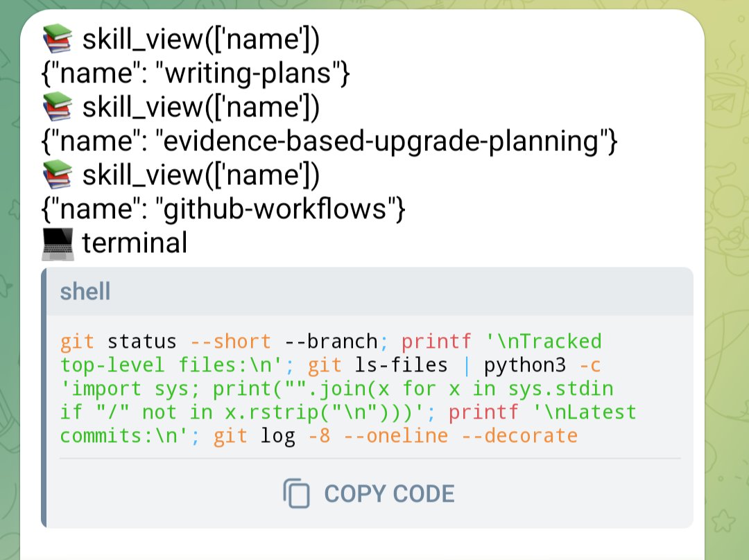Screen dimensions: 749x560
Task: Click the "git status --short --branch" code
Action: coord(218,342)
